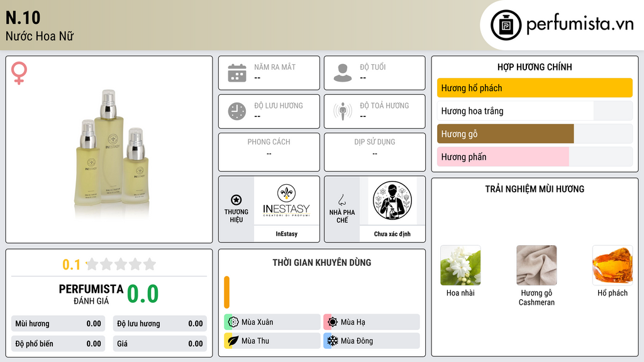Click the Nước Hoa Nữ subtitle
The image size is (644, 362).
coord(40,36)
